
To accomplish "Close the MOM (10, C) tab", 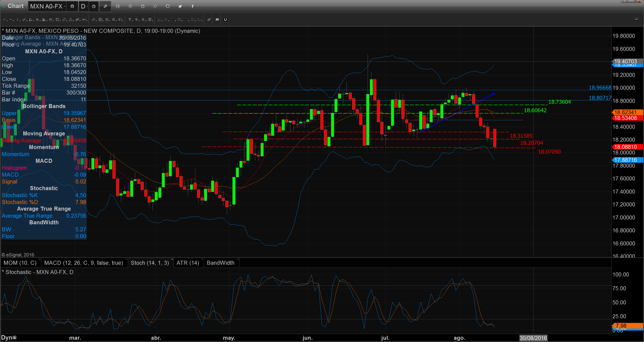I will pyautogui.click(x=39, y=260).
